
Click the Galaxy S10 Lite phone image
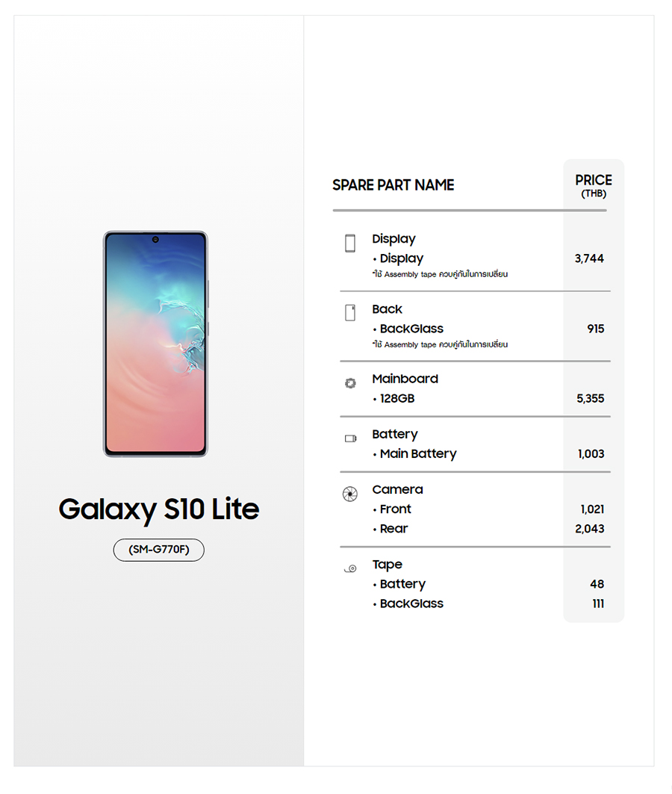155,344
